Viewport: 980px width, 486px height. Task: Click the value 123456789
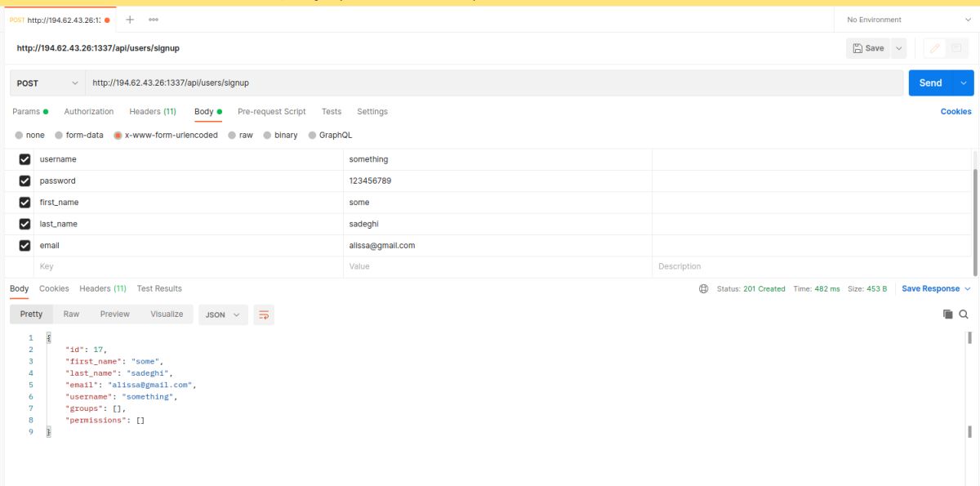(370, 181)
